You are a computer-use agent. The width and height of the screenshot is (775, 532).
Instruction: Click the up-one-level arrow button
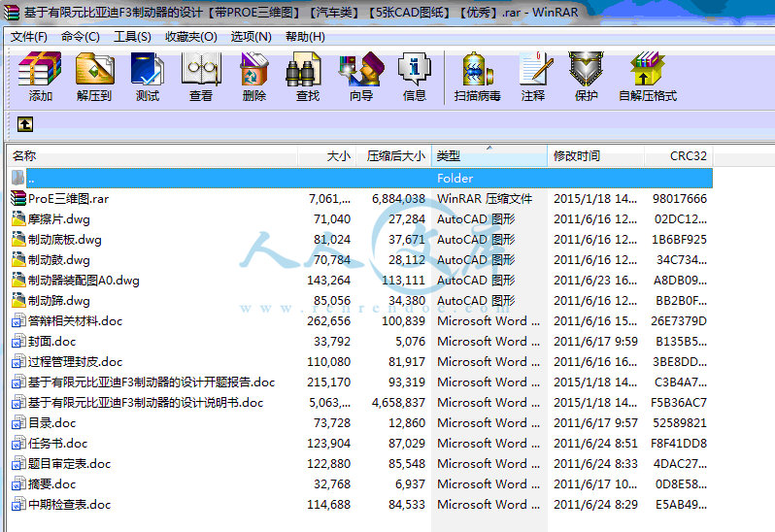25,124
